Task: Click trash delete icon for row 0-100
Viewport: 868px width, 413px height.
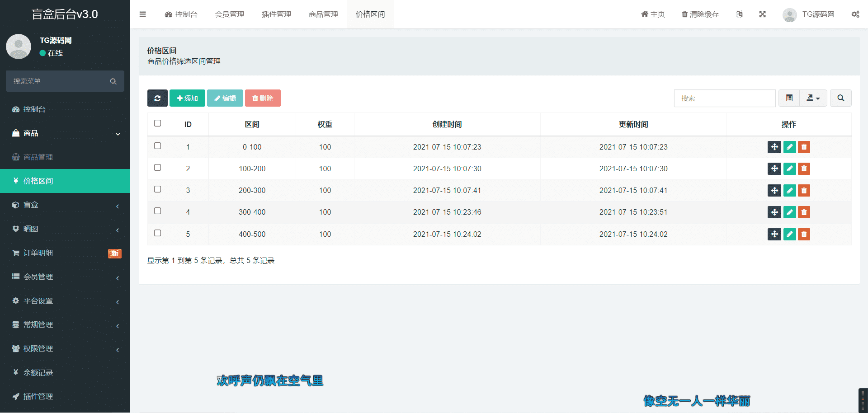Action: [x=804, y=147]
